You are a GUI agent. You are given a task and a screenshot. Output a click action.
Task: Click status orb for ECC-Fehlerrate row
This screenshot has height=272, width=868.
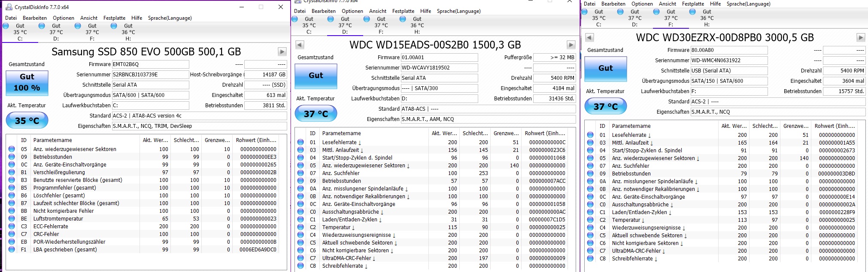(x=12, y=226)
